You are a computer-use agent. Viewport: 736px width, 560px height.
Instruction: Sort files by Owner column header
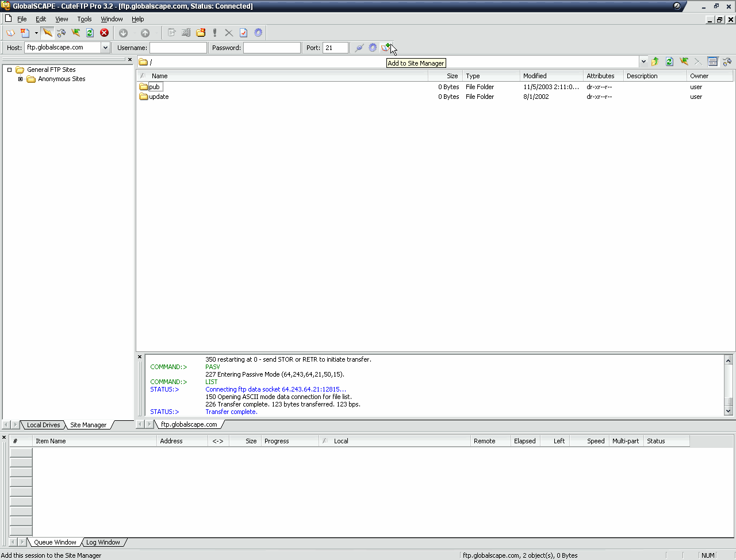pos(710,76)
